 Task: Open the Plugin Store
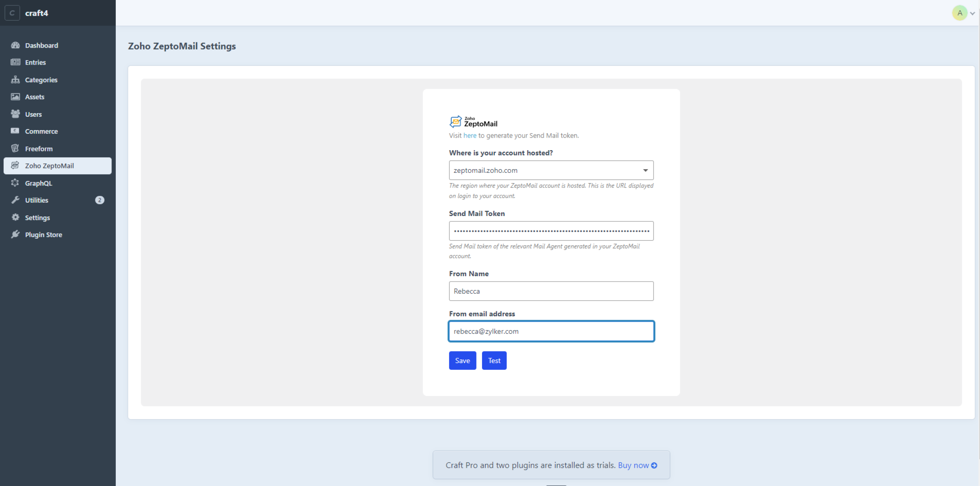57,235
